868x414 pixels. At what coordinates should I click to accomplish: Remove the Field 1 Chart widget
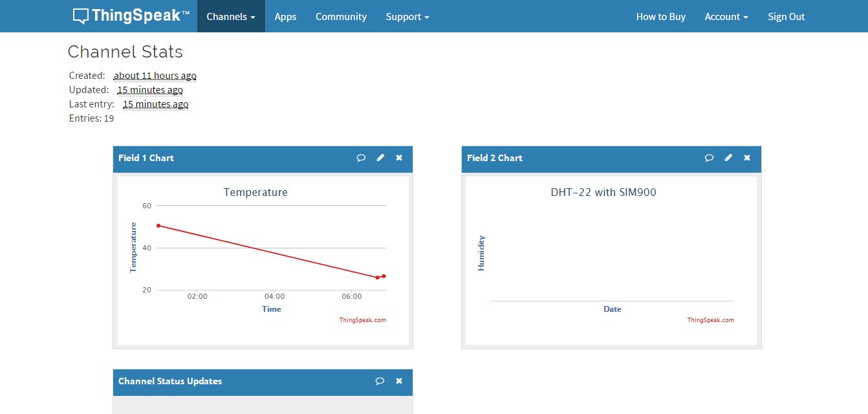pos(399,158)
